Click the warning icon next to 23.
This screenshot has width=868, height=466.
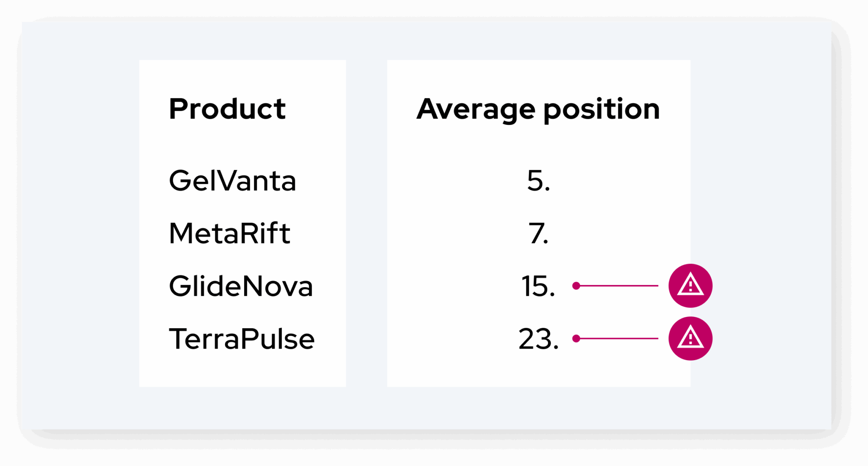[690, 338]
